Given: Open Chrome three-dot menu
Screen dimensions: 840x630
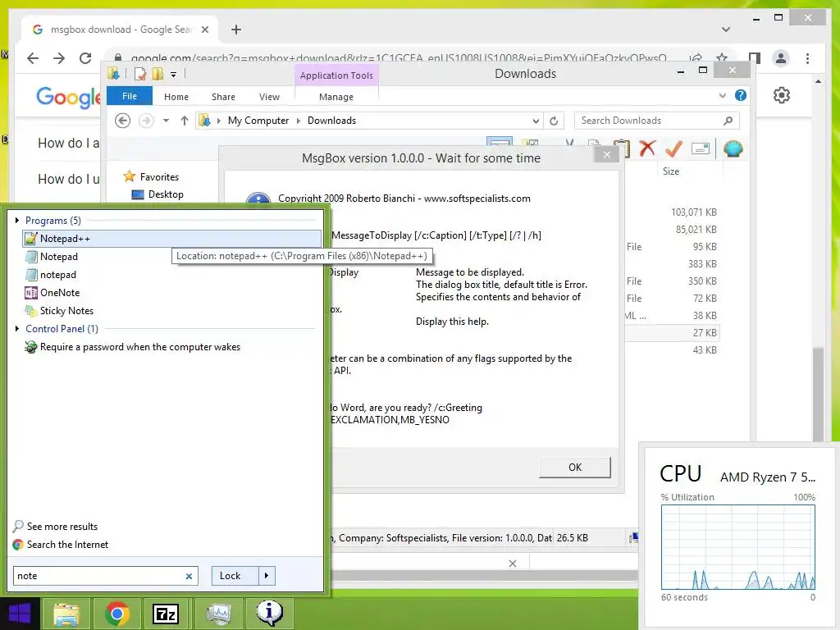Looking at the screenshot, I should (807, 58).
